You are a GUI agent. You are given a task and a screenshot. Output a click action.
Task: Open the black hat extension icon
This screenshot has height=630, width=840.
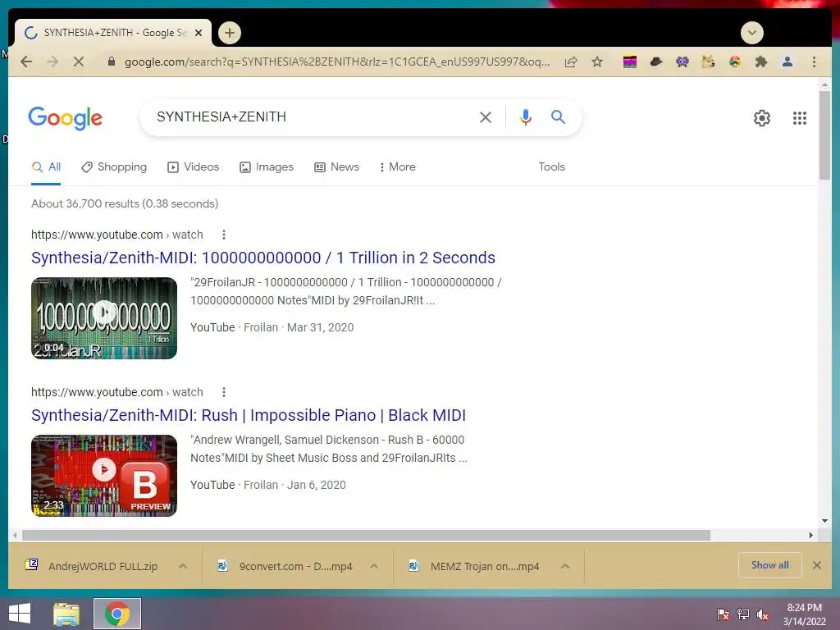pos(656,62)
